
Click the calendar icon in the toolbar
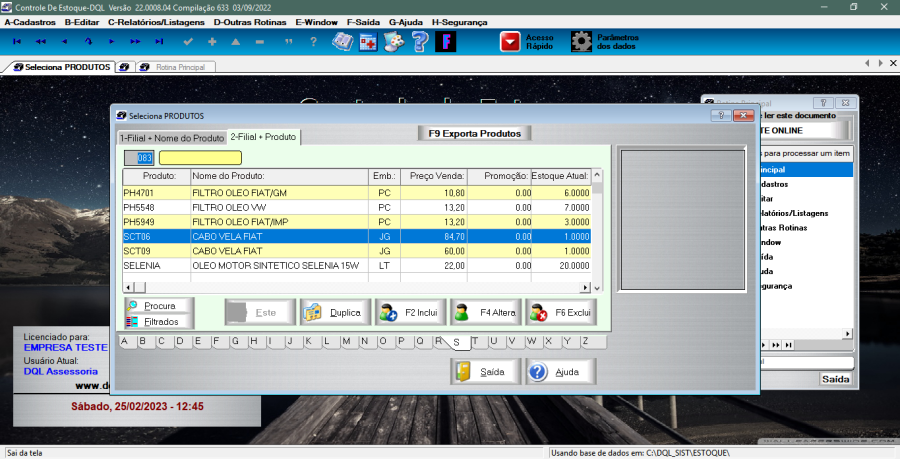368,42
